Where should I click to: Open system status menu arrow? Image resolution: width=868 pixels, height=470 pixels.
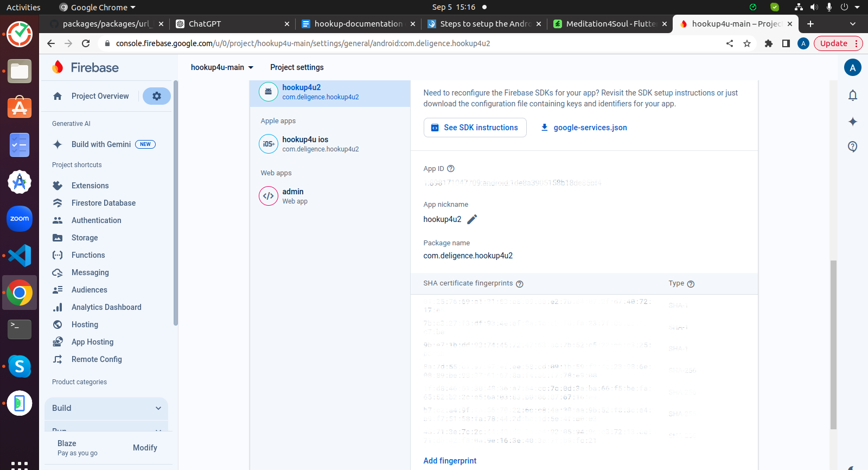pos(858,7)
